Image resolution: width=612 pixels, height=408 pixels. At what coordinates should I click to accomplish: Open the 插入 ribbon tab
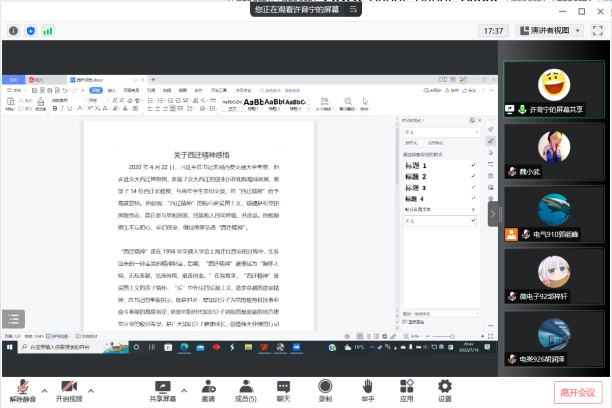(x=112, y=90)
